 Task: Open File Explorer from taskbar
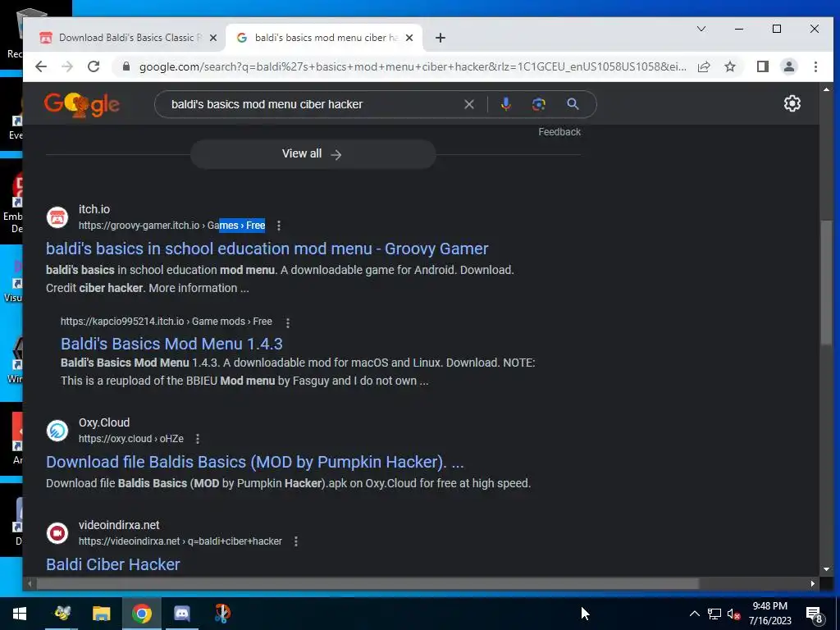(101, 614)
